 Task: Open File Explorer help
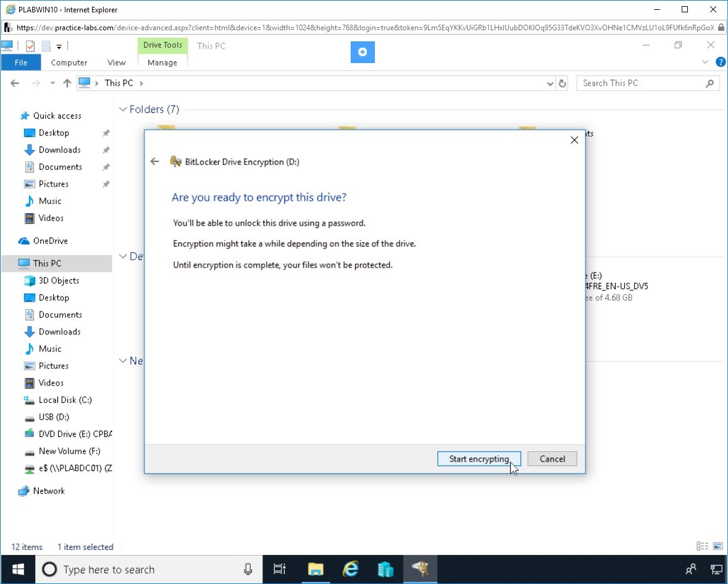[x=721, y=62]
